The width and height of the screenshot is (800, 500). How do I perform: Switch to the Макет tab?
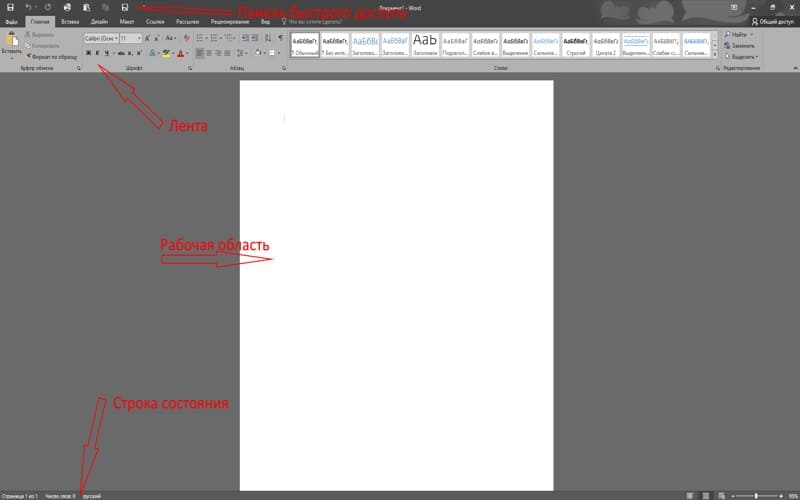click(x=127, y=22)
